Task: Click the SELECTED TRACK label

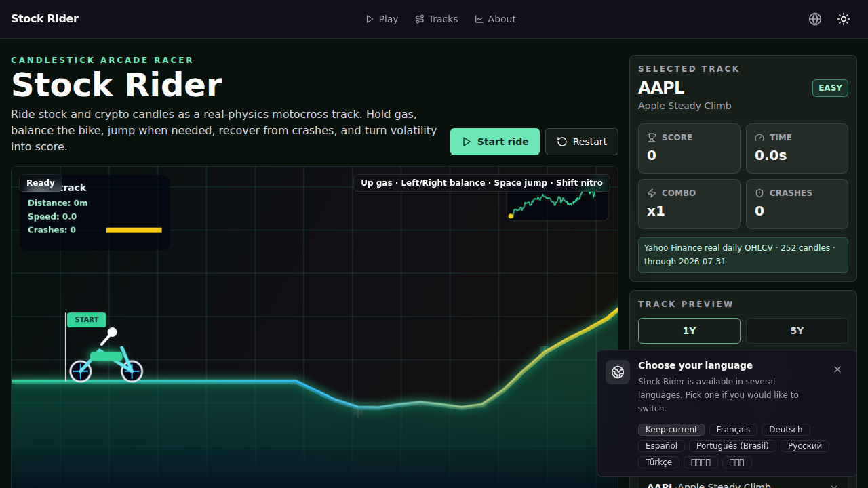Action: (689, 69)
